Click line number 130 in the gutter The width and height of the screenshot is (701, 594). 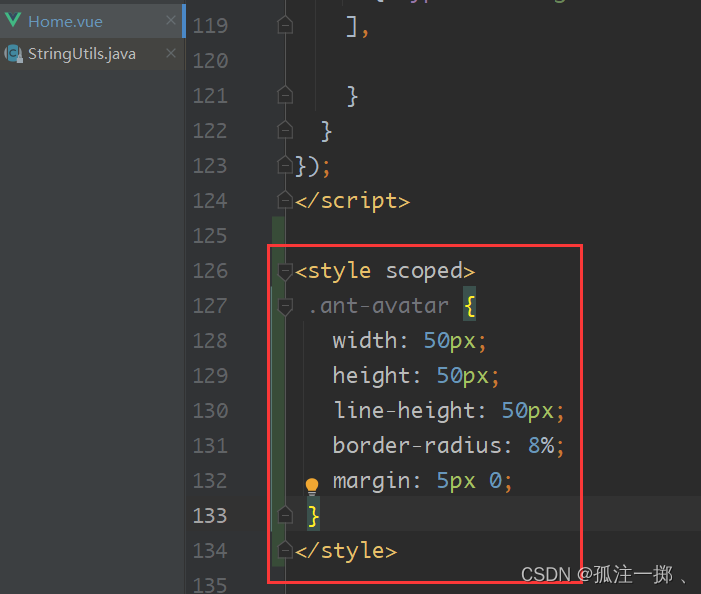pyautogui.click(x=210, y=411)
